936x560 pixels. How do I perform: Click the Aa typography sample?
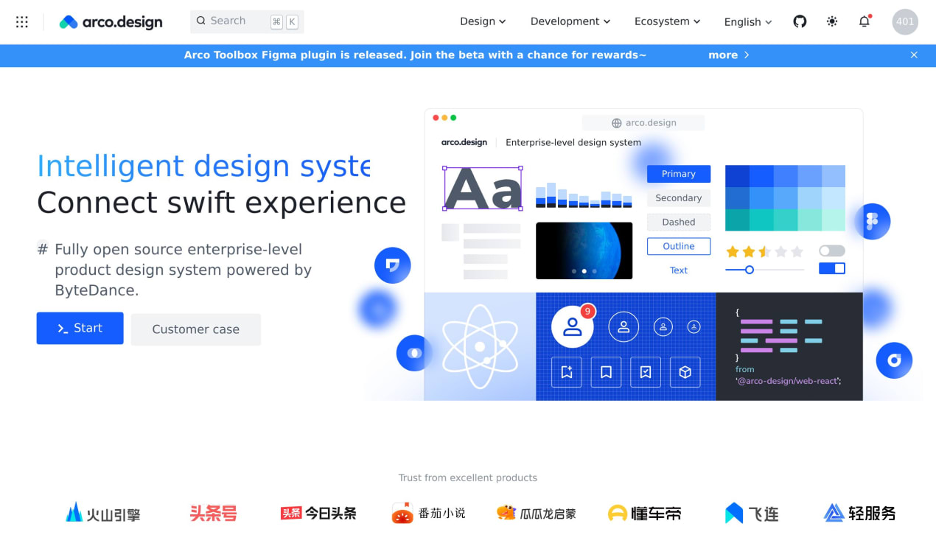point(483,189)
